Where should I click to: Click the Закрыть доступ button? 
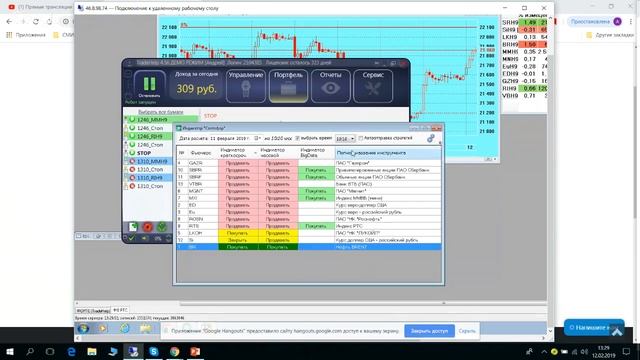pyautogui.click(x=429, y=331)
